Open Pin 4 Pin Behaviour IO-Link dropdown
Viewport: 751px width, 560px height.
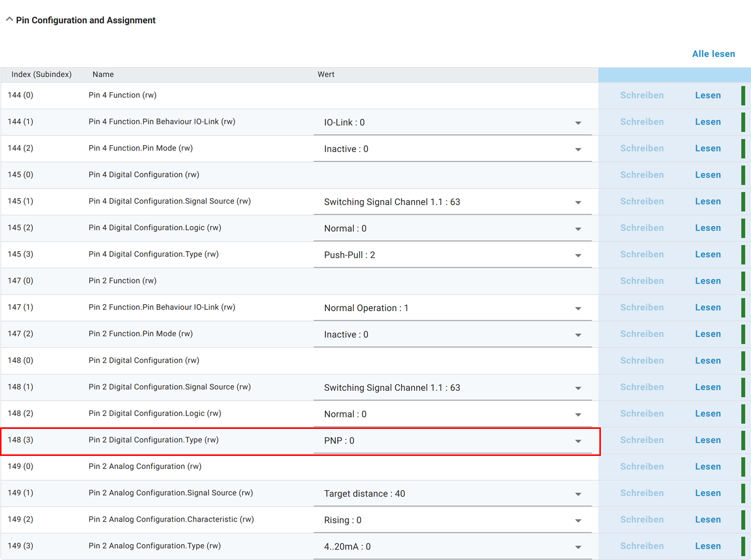click(578, 123)
